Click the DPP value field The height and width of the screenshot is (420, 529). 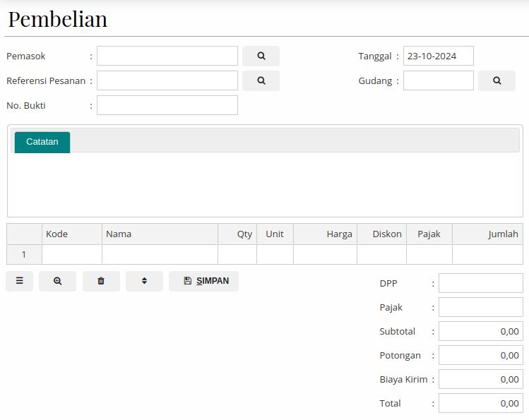point(480,283)
